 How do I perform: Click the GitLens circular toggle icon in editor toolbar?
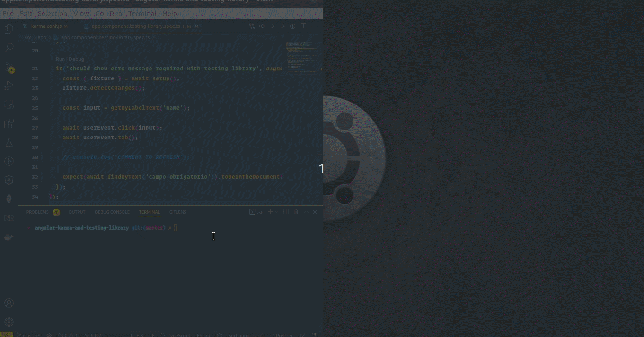[x=292, y=26]
